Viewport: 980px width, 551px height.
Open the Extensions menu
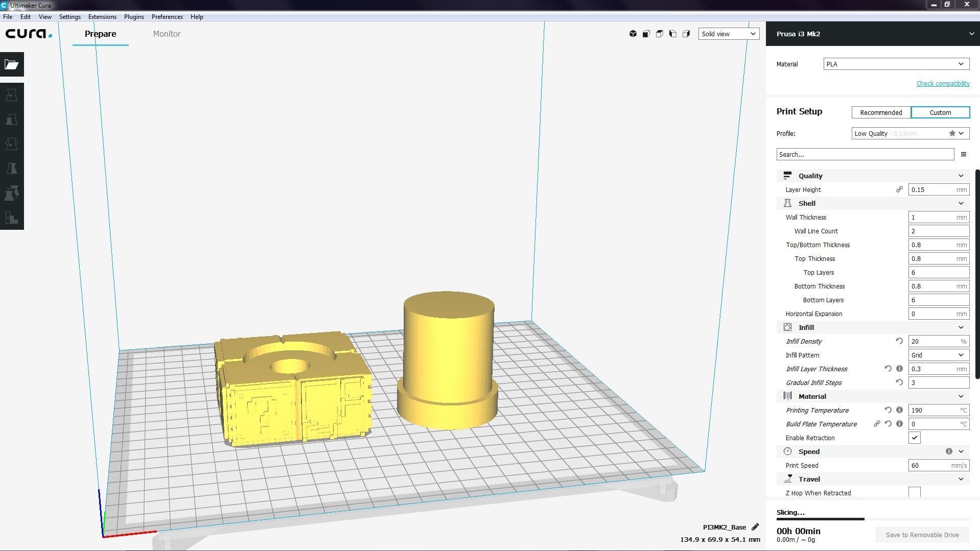tap(102, 16)
